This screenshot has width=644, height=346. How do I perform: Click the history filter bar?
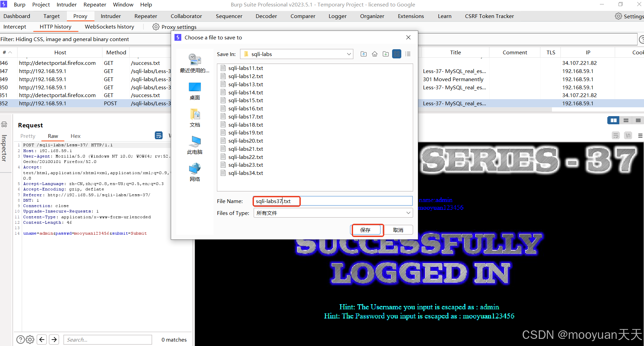pos(318,39)
